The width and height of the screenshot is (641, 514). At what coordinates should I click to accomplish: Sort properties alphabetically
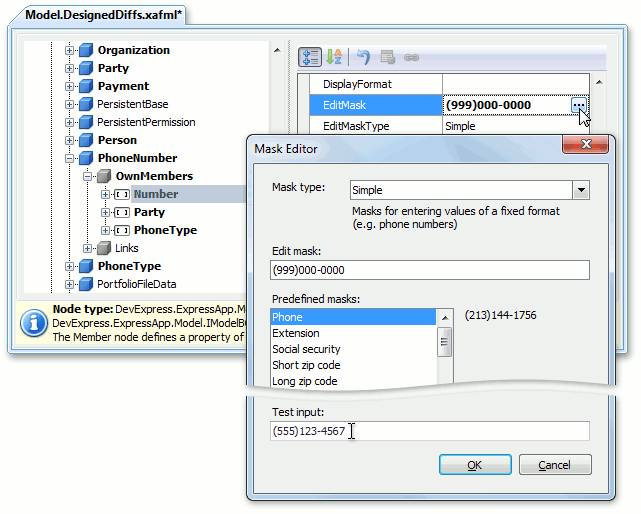[334, 57]
